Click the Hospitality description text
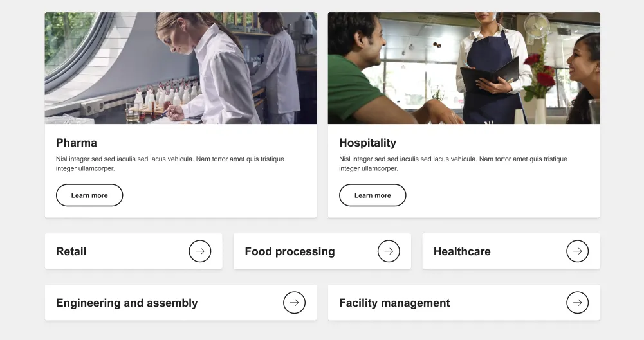The image size is (644, 340). click(453, 163)
